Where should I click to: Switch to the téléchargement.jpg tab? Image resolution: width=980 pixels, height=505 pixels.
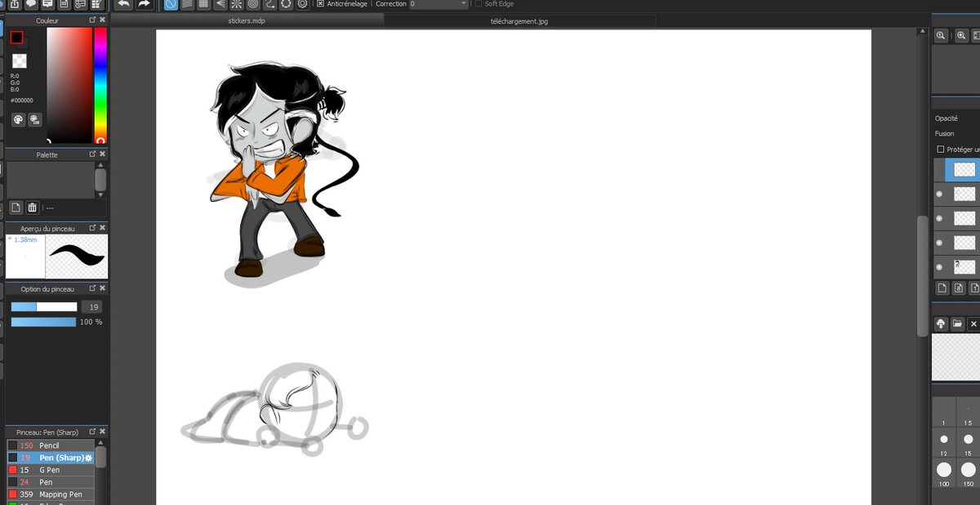pyautogui.click(x=519, y=21)
